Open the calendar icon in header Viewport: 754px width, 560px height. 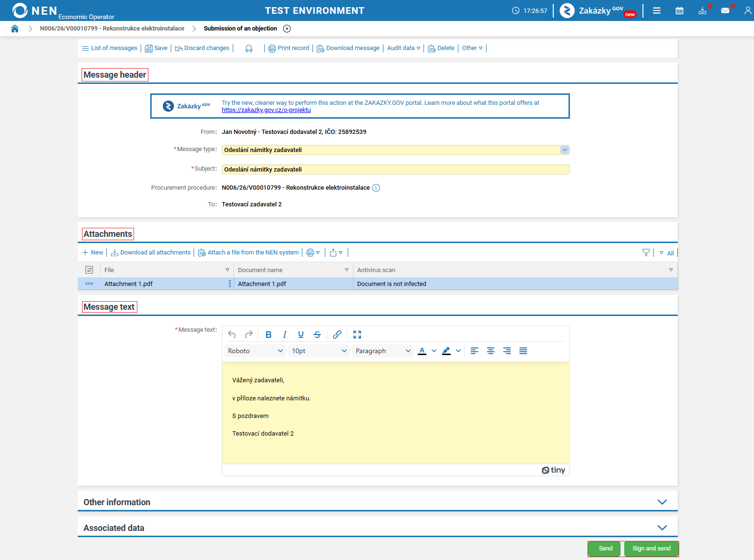(680, 10)
